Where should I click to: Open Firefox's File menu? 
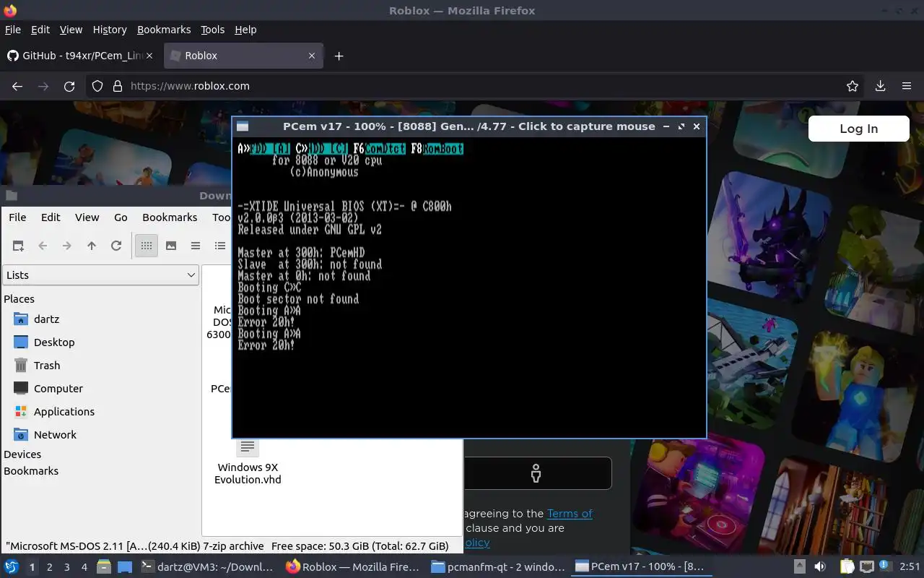(x=13, y=30)
